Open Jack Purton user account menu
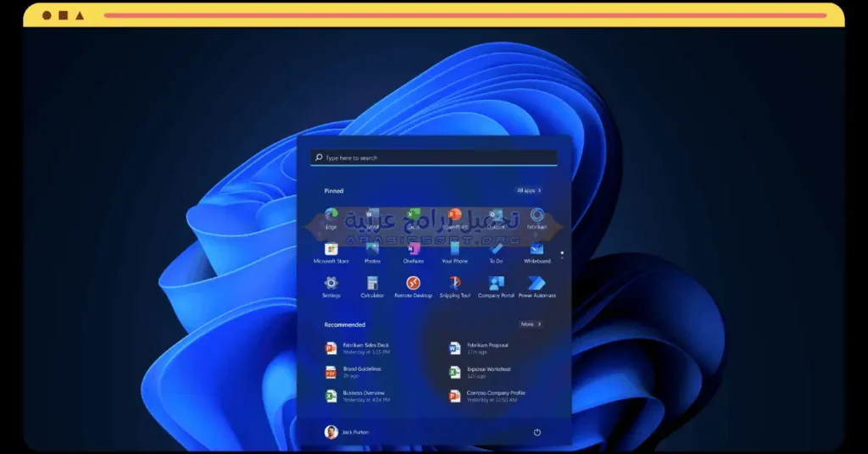Image resolution: width=868 pixels, height=454 pixels. pos(347,433)
